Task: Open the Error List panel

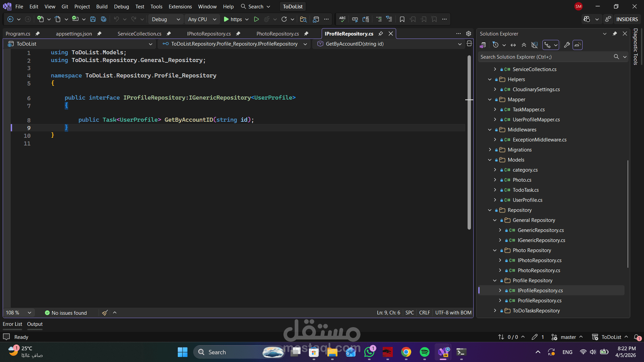Action: click(12, 324)
